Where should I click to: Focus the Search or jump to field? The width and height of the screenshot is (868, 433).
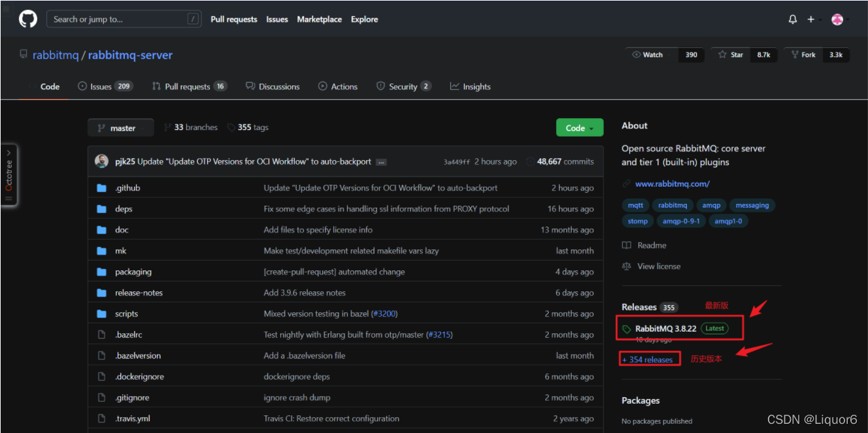pos(124,19)
